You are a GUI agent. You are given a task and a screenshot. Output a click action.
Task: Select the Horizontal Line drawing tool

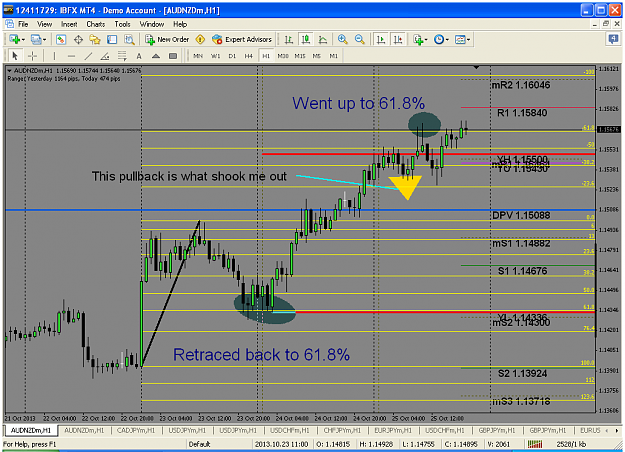coord(71,56)
